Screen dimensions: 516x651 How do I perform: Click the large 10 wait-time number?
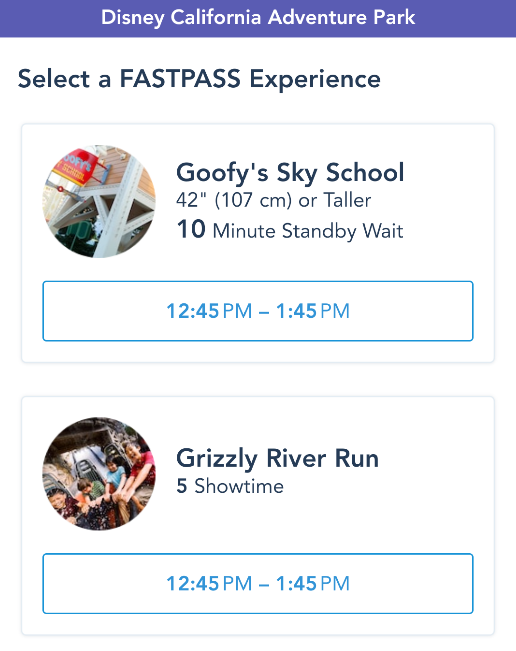point(191,229)
